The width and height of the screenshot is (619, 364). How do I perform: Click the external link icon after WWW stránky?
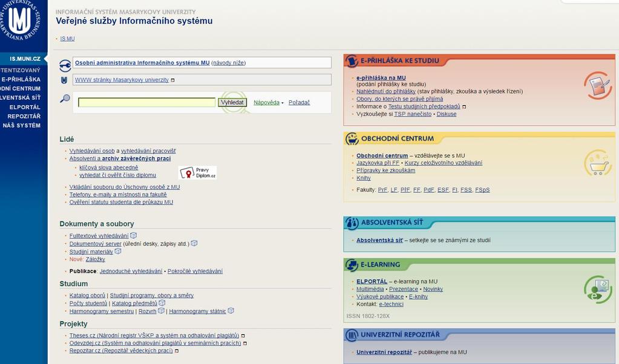coord(172,80)
